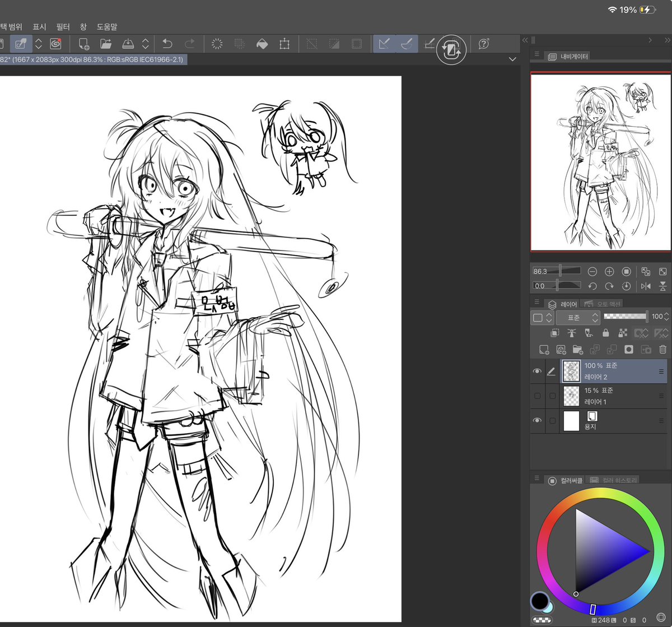Viewport: 672px width, 627px height.
Task: Open a file using the folder icon
Action: point(106,44)
